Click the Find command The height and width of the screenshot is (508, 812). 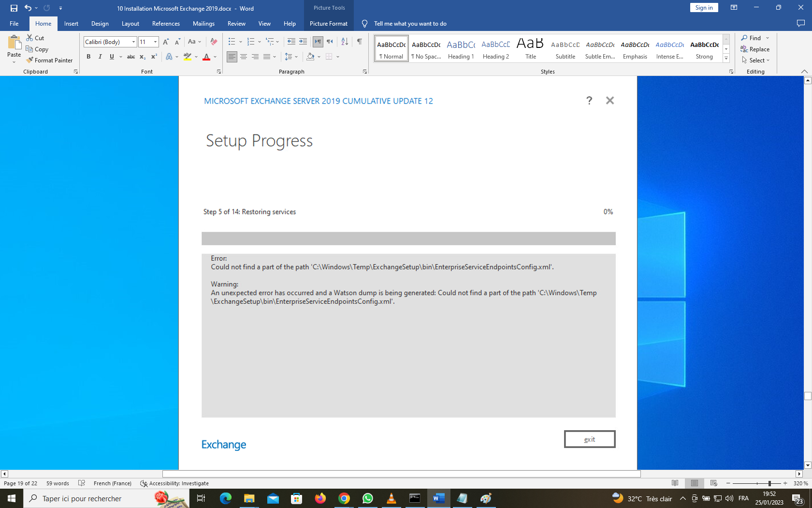pos(751,38)
